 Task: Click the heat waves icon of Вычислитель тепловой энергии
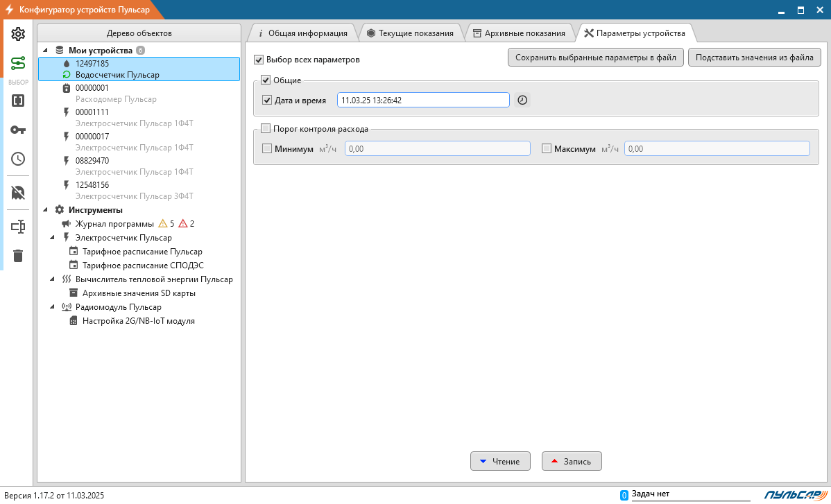67,279
